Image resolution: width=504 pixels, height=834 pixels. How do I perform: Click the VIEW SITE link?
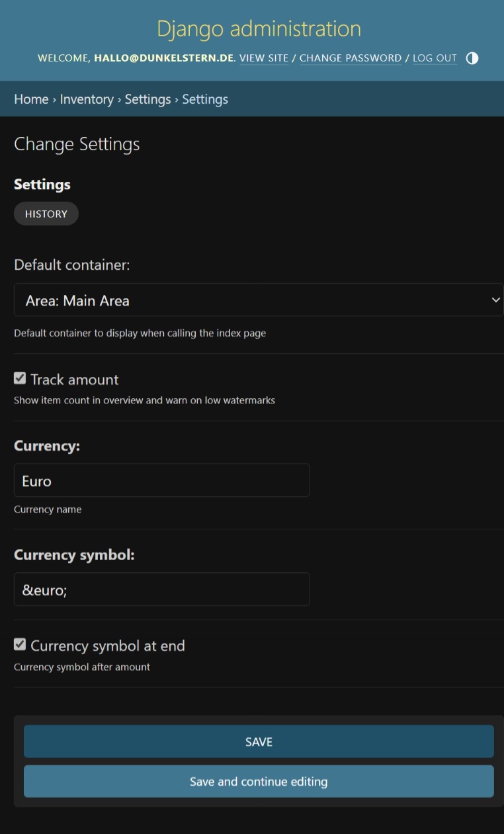(264, 58)
